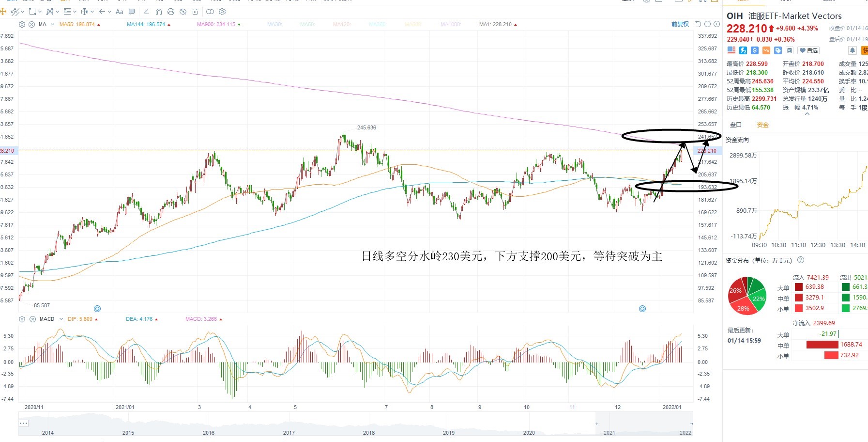Expand the Fibonacci tool dropdown arrow
The image size is (868, 442).
(75, 12)
